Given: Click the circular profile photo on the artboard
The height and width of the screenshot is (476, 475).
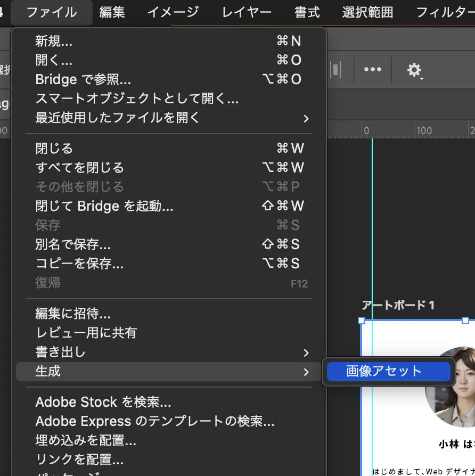Looking at the screenshot, I should [453, 386].
